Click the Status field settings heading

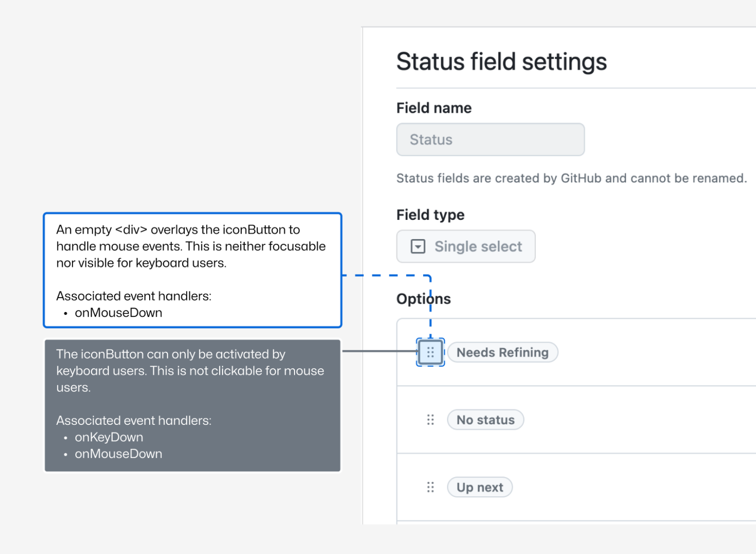pos(501,62)
